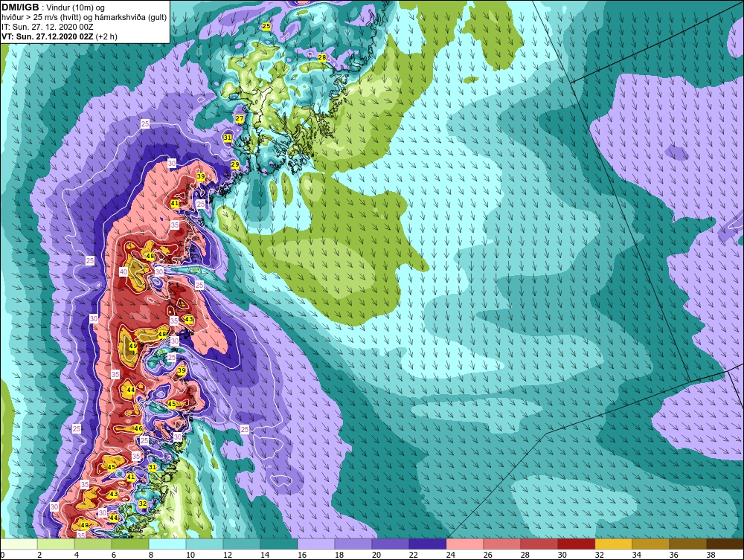Click the legend scale tick number '16'
Image resolution: width=744 pixels, height=560 pixels.
click(x=302, y=555)
